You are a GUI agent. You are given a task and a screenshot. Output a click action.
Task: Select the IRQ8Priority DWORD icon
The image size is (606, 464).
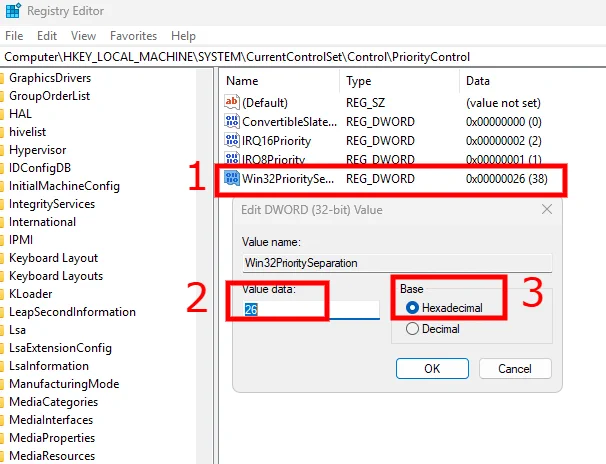pyautogui.click(x=232, y=158)
